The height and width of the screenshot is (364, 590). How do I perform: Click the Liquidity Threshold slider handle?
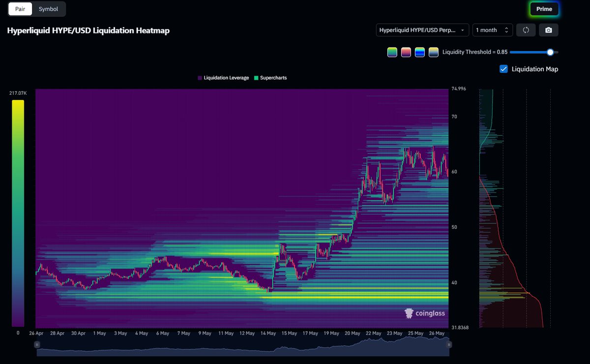(550, 52)
